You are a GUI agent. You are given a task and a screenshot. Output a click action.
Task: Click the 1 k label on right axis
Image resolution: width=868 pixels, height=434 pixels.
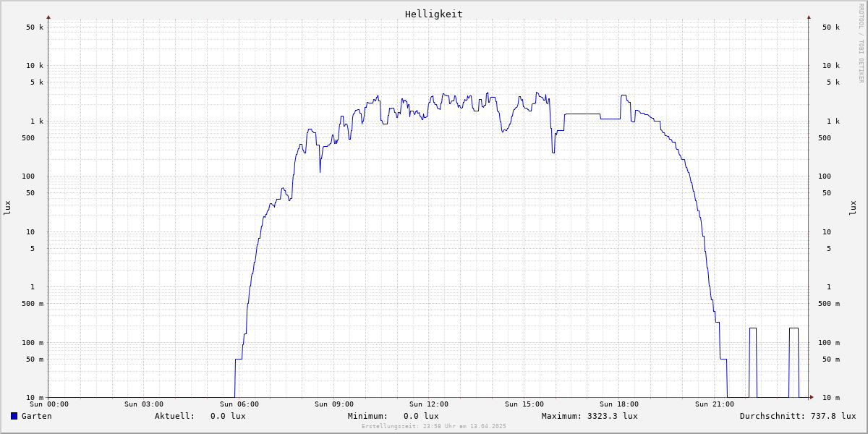tap(833, 122)
